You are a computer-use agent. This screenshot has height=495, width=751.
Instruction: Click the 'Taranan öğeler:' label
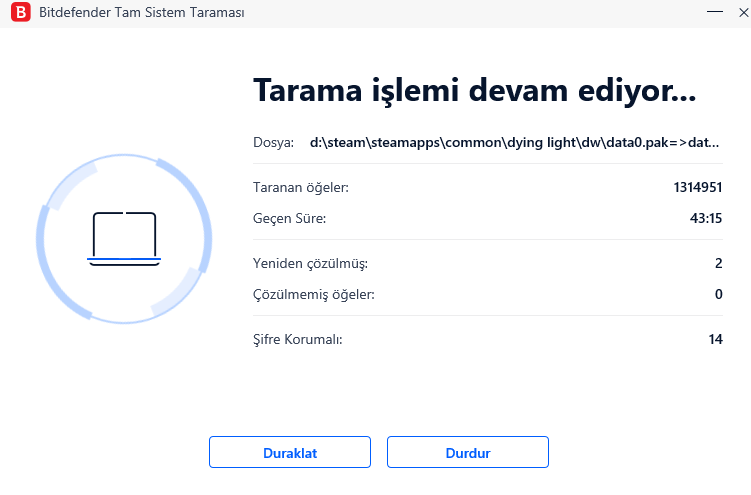tap(301, 188)
